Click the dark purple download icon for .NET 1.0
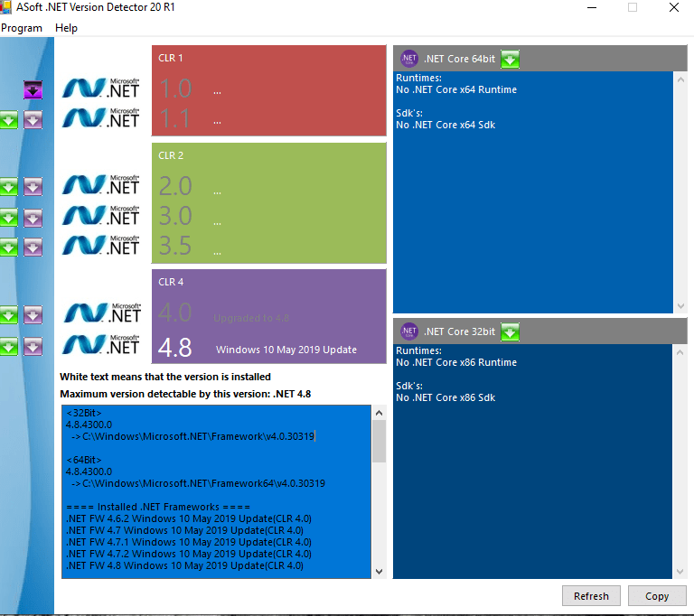 point(33,89)
